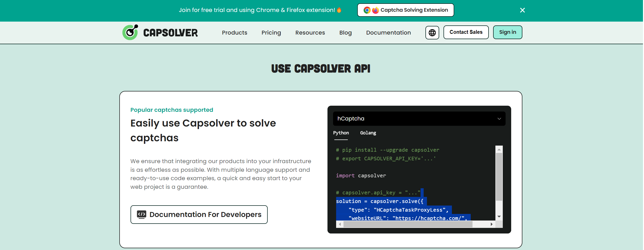Click the vertical scrollbar thumb in code panel
This screenshot has height=250, width=644.
point(499,177)
